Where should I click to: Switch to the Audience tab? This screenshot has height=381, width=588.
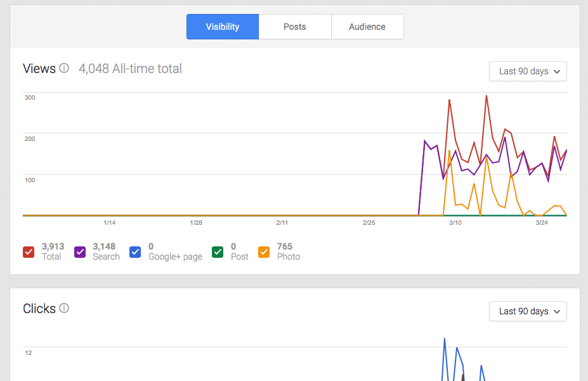(x=367, y=27)
